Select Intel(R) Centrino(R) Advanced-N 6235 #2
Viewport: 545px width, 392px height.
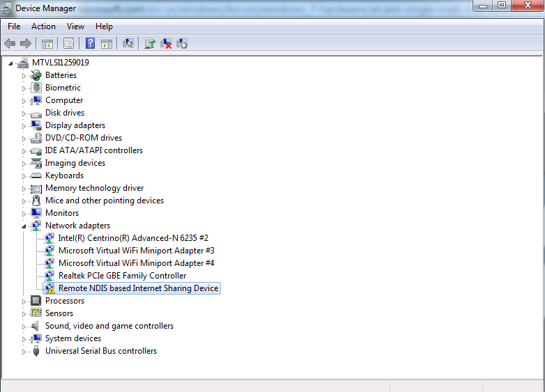tap(133, 238)
